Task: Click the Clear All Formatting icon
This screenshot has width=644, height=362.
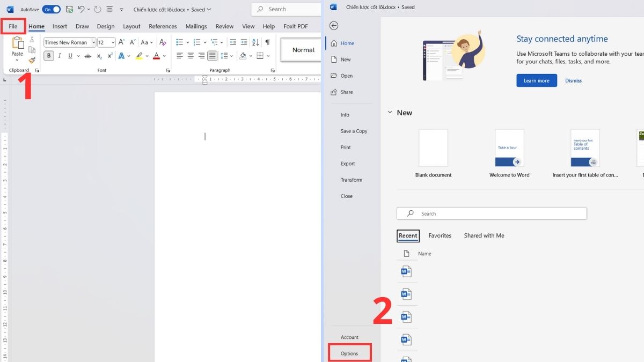Action: 163,42
